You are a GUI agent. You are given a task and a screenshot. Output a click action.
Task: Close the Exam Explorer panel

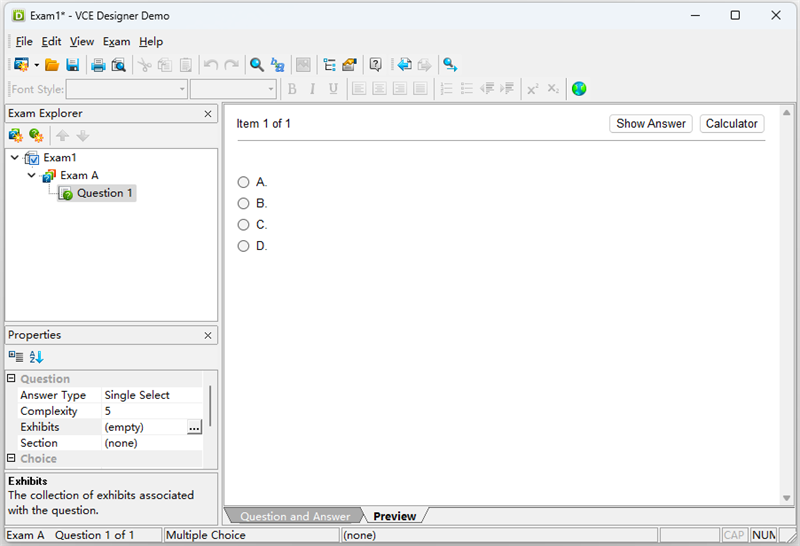(208, 114)
